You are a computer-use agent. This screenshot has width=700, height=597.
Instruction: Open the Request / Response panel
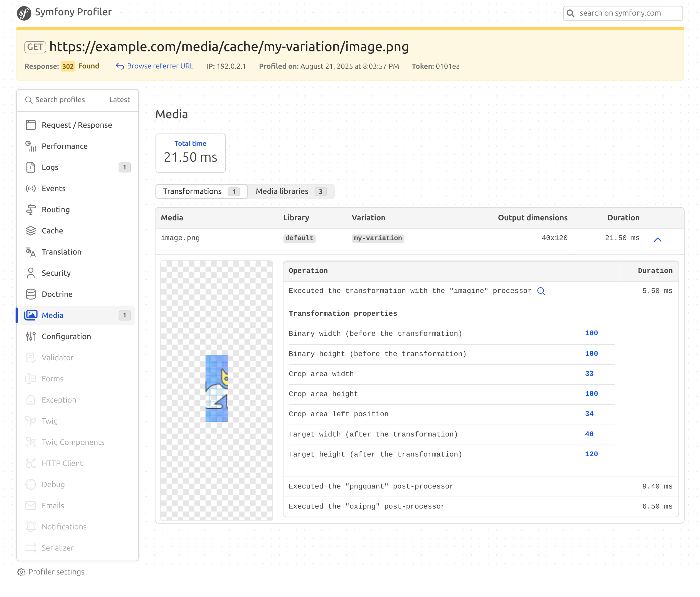[77, 125]
